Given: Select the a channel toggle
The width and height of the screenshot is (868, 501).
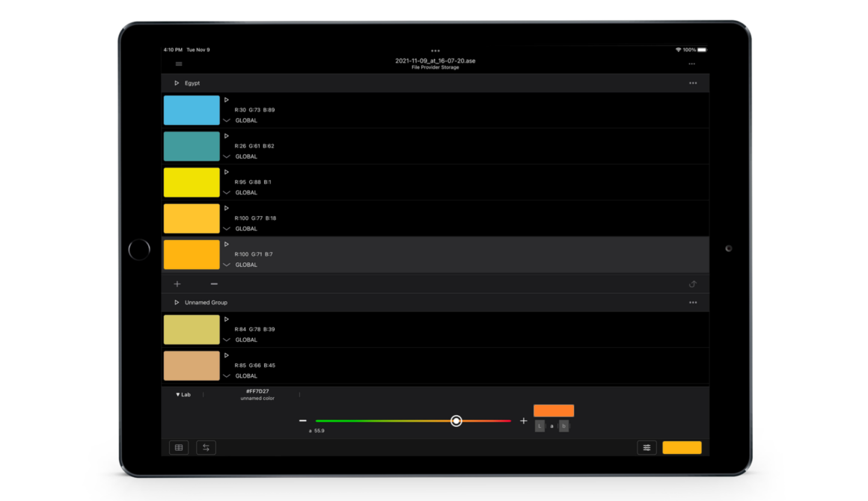Looking at the screenshot, I should tap(551, 425).
